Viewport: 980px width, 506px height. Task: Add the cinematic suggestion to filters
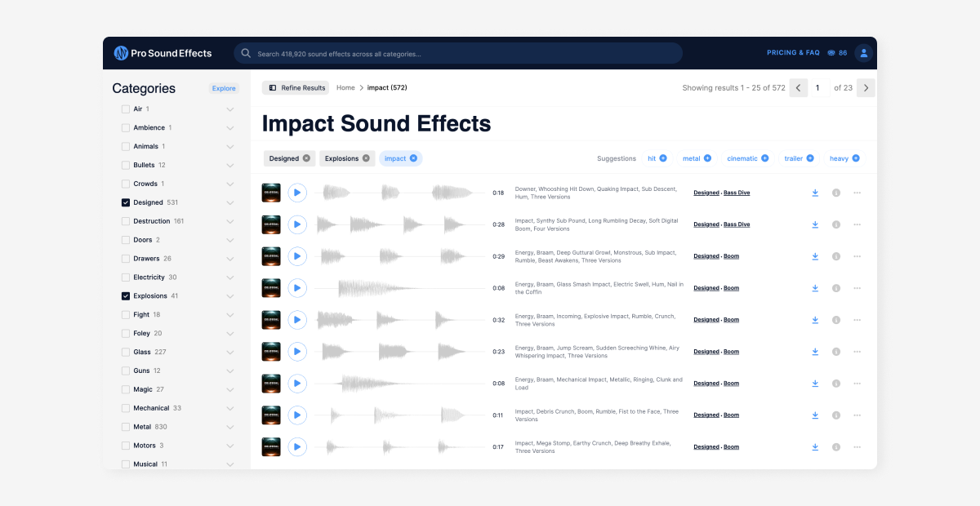[747, 158]
